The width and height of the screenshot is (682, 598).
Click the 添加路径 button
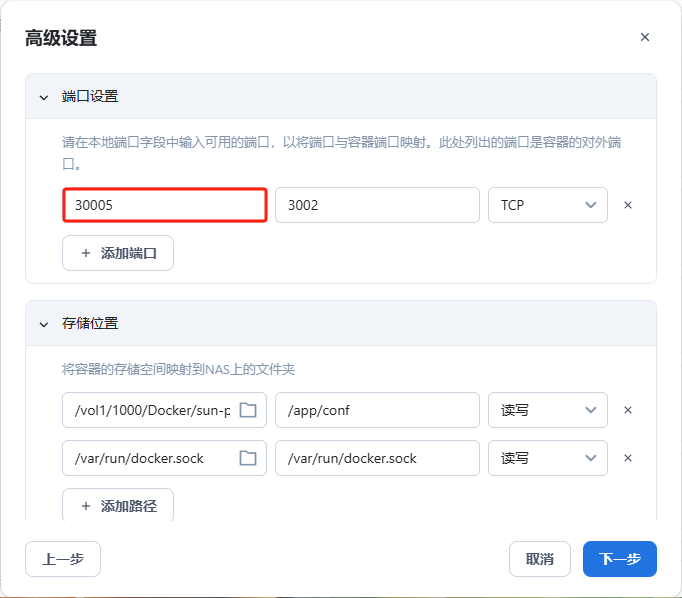click(x=118, y=504)
